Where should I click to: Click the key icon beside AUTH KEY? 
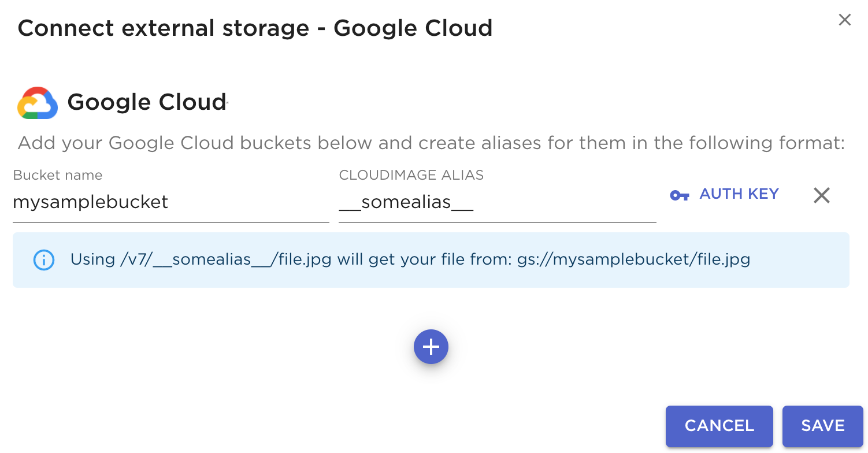click(x=679, y=195)
